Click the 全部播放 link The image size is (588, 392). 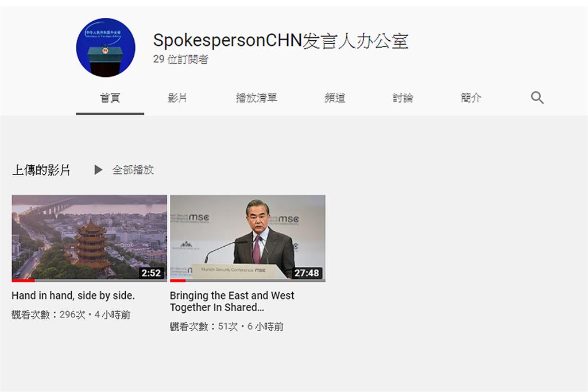tap(133, 170)
